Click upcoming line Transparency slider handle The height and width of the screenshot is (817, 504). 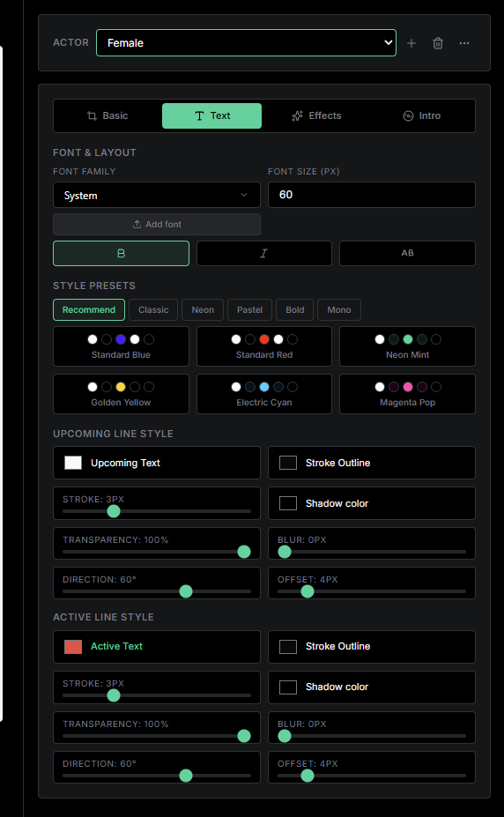(x=244, y=552)
